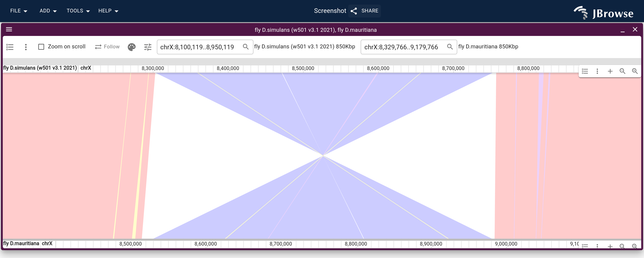The image size is (644, 258).
Task: Click the JBrowse logo
Action: click(604, 12)
